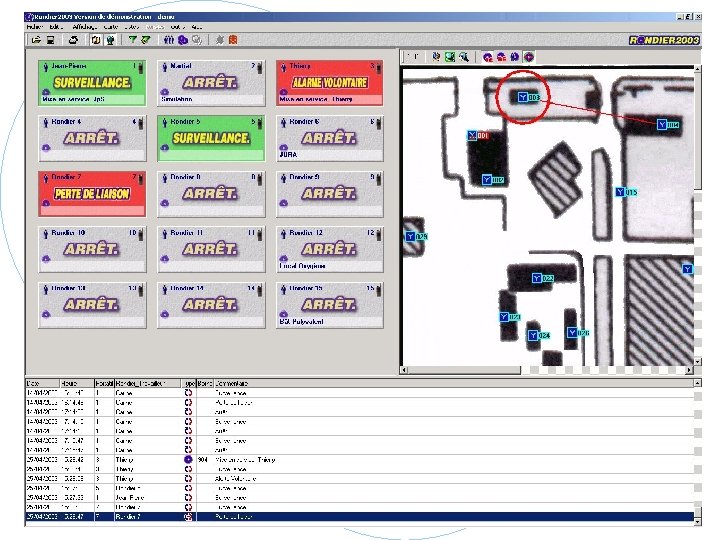Click the event log scrollbar up arrow
Viewport: 720px width, 540px height.
[x=698, y=383]
